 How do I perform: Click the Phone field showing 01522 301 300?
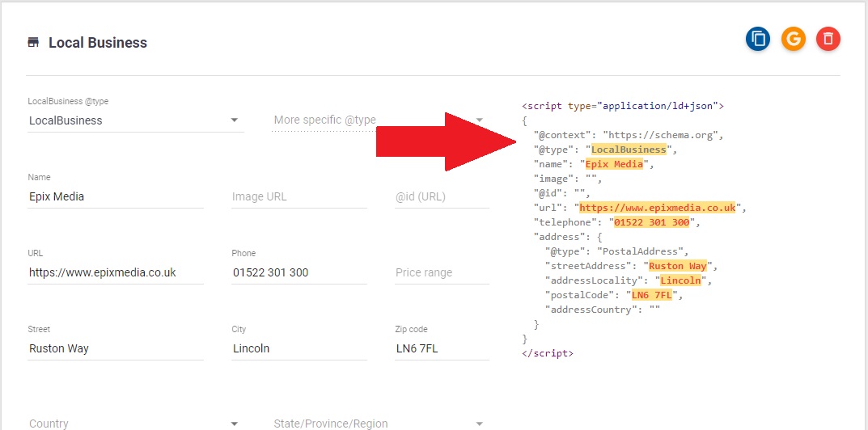click(x=299, y=272)
